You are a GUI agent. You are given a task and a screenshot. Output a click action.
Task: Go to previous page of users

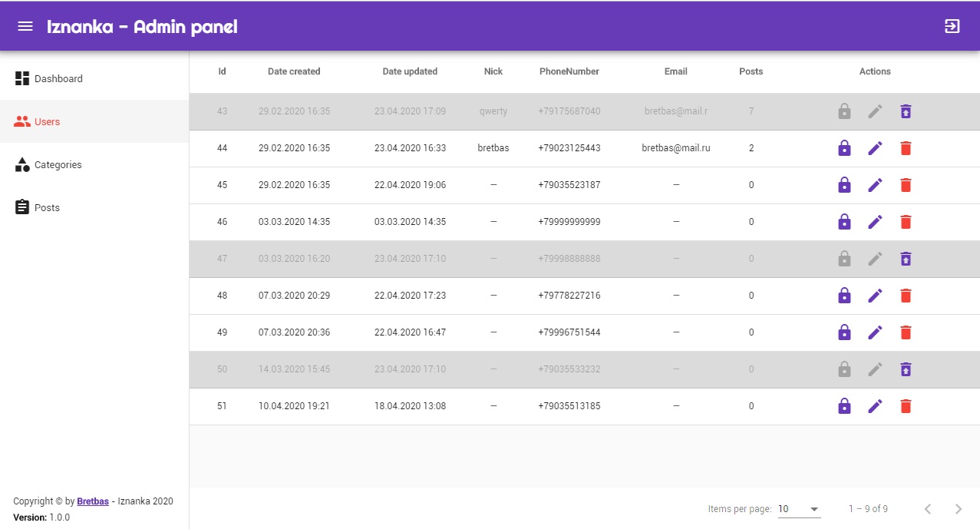[928, 509]
